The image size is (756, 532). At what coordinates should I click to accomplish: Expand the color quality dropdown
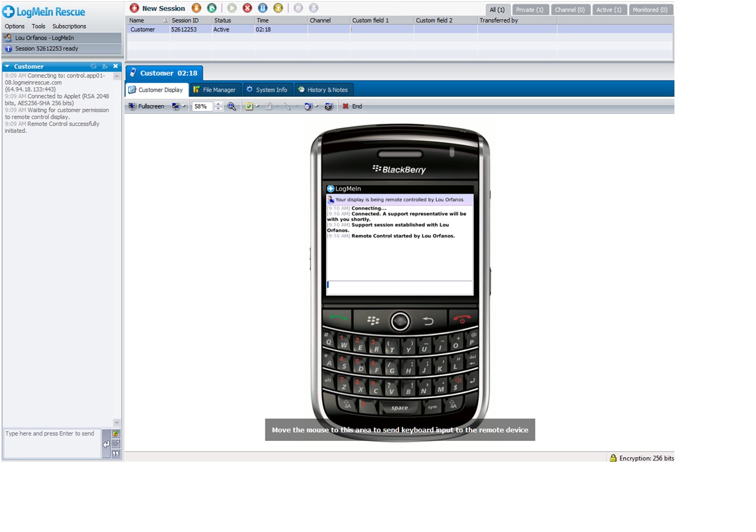pyautogui.click(x=257, y=106)
